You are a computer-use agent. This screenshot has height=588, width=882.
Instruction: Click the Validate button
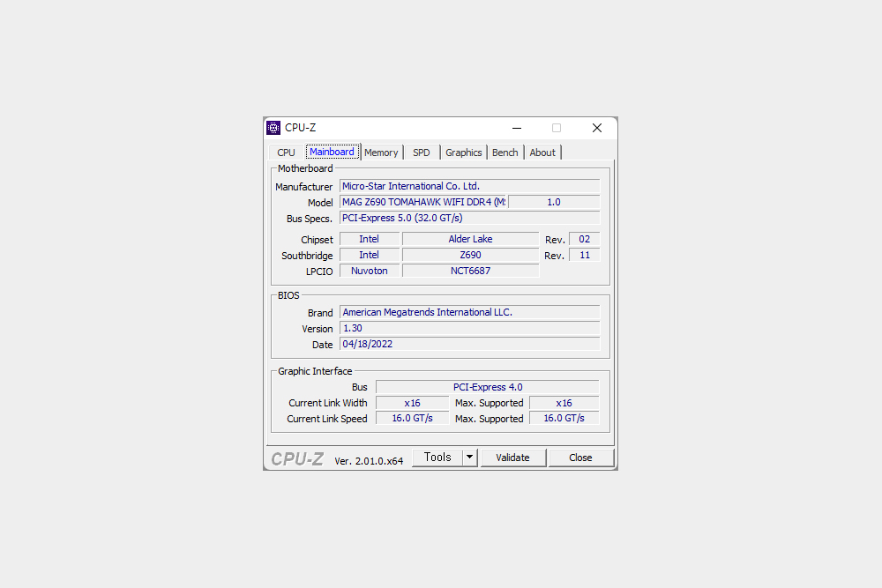(x=513, y=458)
